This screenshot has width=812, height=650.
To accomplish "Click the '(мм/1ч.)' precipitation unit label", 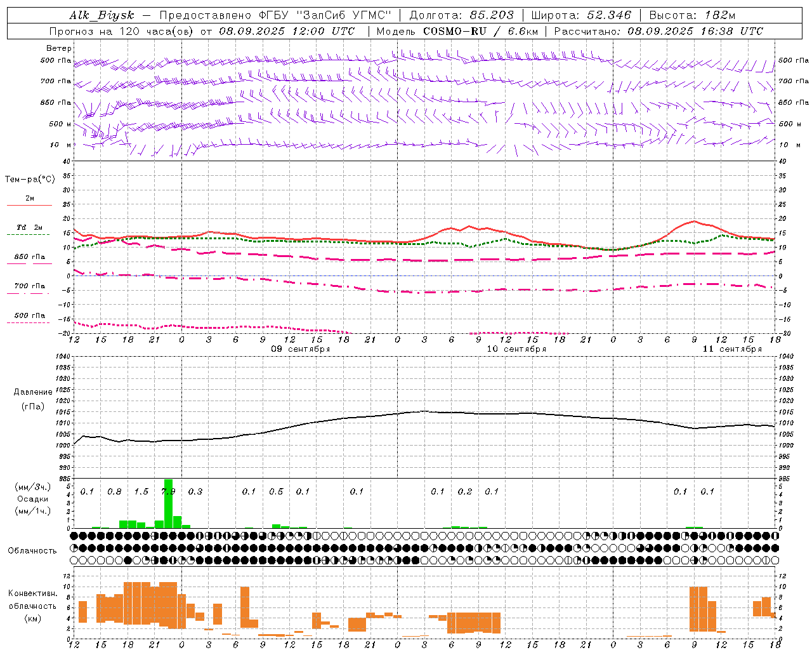I will click(32, 511).
